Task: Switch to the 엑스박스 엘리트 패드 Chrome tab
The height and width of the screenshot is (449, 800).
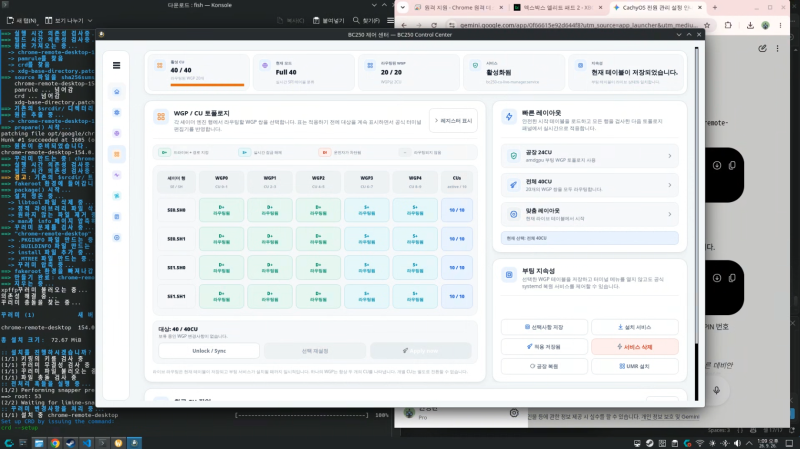Action: [x=557, y=8]
